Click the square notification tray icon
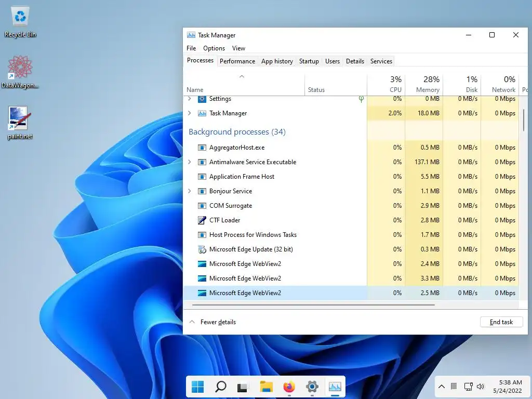The image size is (532, 399). coord(454,386)
